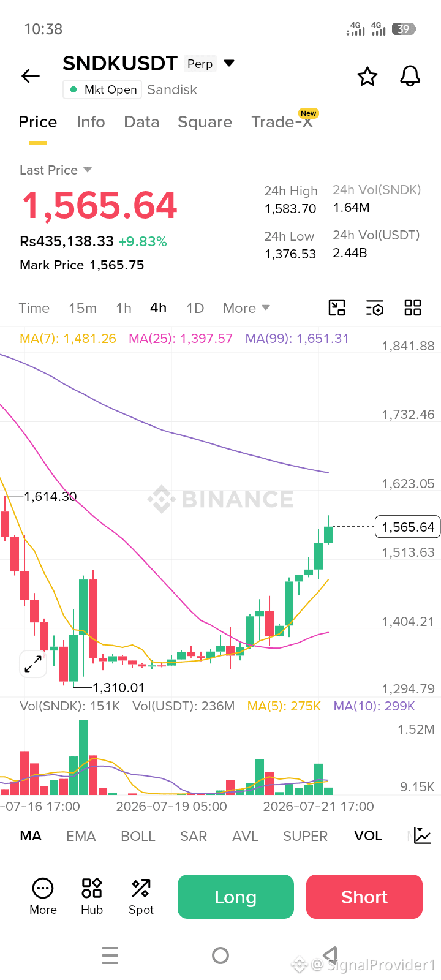This screenshot has width=441, height=980.
Task: Tap the 1,310.01 low marker on chart
Action: click(x=119, y=688)
